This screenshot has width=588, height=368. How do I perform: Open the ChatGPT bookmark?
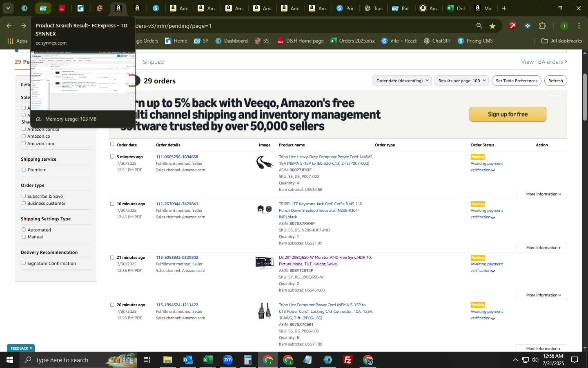437,41
